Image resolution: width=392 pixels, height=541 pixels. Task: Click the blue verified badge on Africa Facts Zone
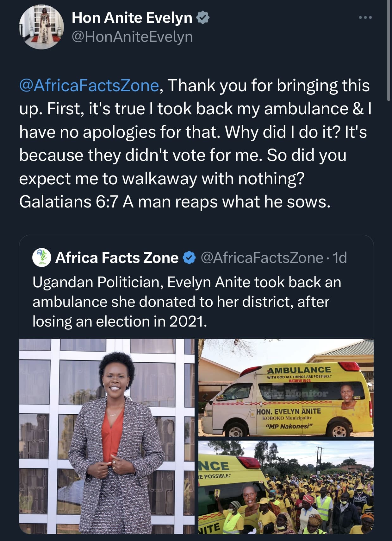[190, 258]
